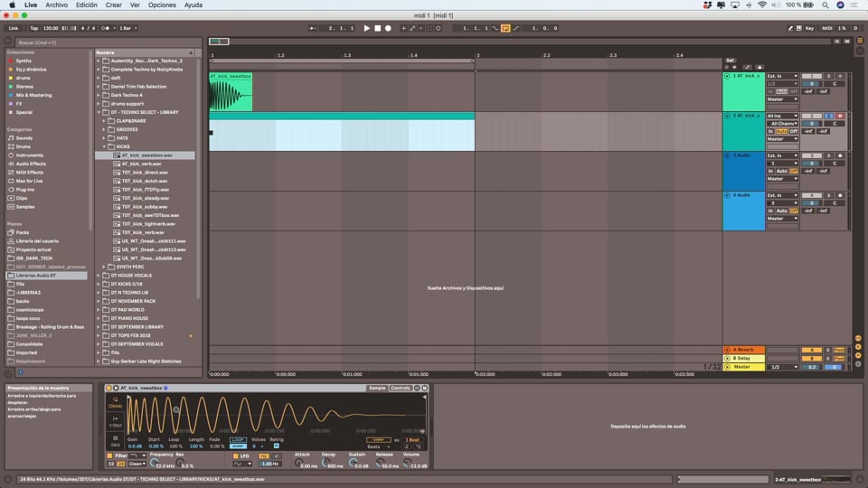Unfold track 1 AT_kick_s with its arrow
The width and height of the screenshot is (868, 488).
click(x=727, y=76)
